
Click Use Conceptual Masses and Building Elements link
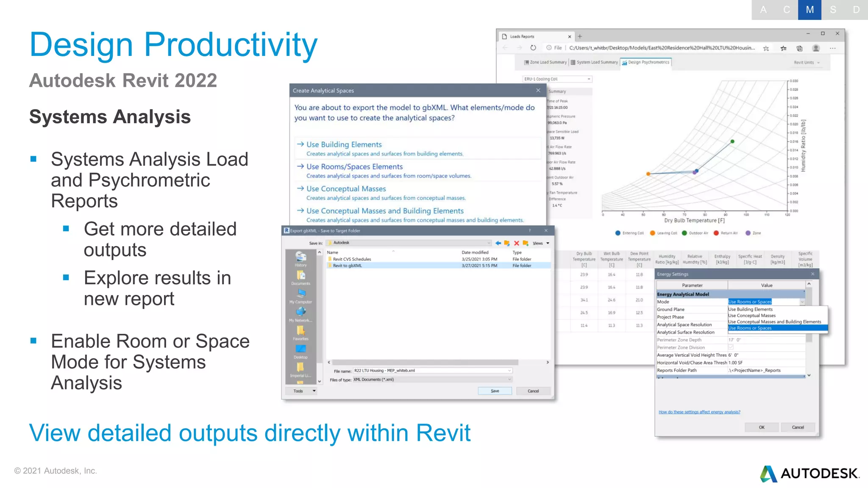[x=418, y=215]
